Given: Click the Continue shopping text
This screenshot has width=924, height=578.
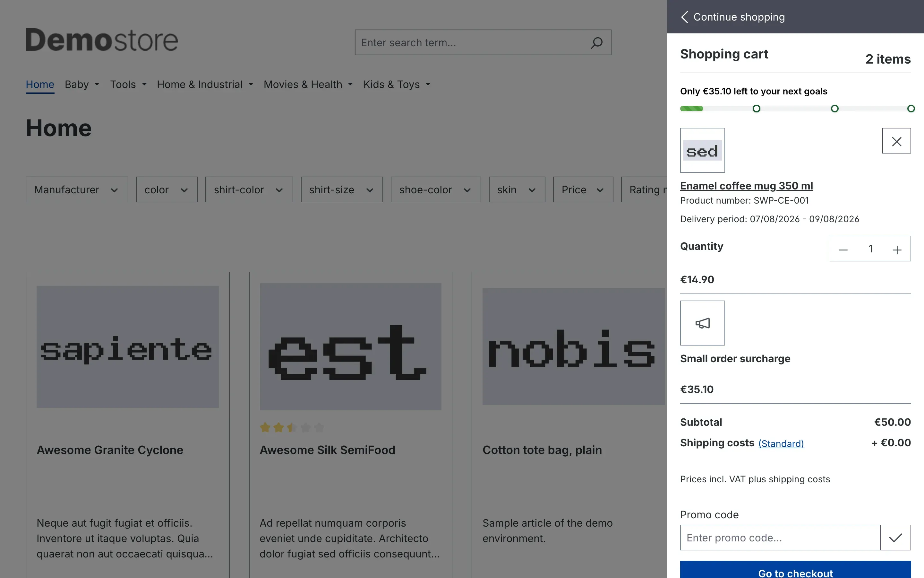Looking at the screenshot, I should click(x=739, y=17).
